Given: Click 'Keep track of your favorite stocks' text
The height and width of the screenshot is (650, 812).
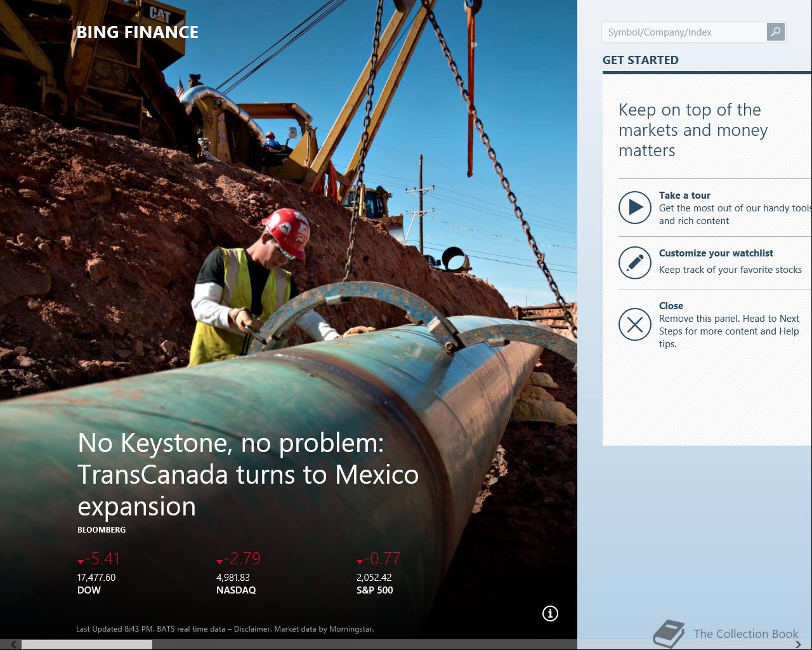Looking at the screenshot, I should (730, 270).
